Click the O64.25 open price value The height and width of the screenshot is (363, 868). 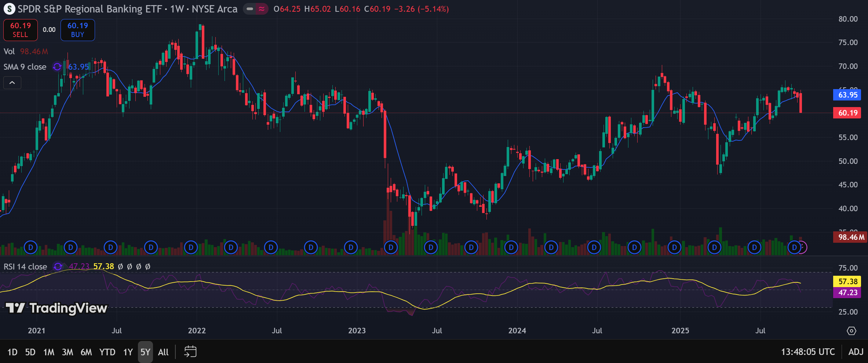pos(287,9)
